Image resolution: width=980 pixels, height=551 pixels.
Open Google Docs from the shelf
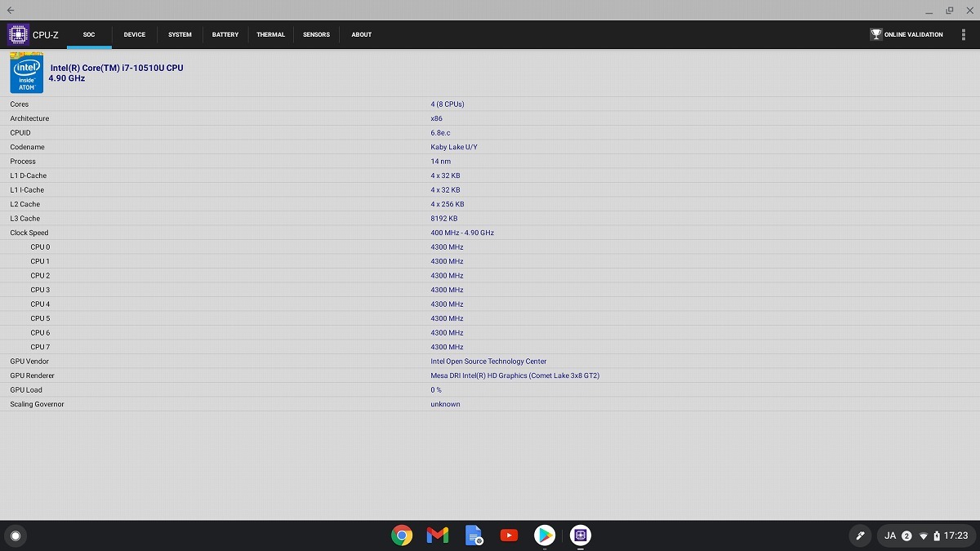473,535
